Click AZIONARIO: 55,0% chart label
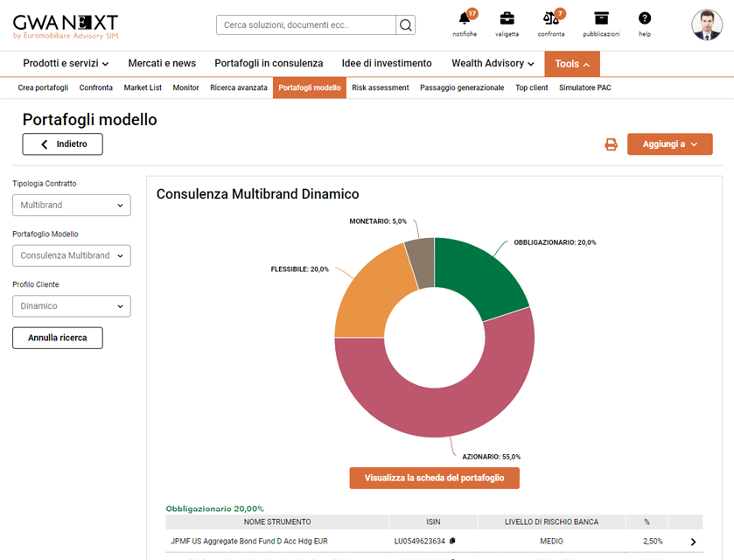734x560 pixels. pyautogui.click(x=491, y=457)
